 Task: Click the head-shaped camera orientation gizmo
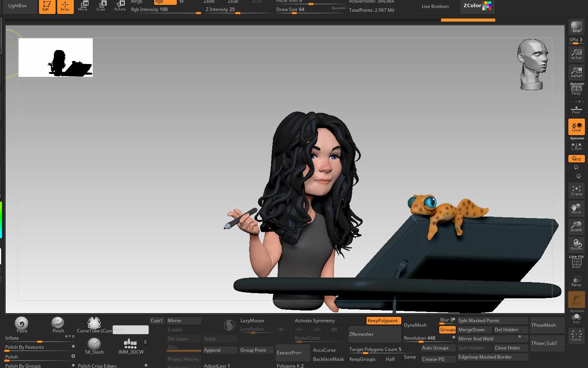pyautogui.click(x=533, y=64)
